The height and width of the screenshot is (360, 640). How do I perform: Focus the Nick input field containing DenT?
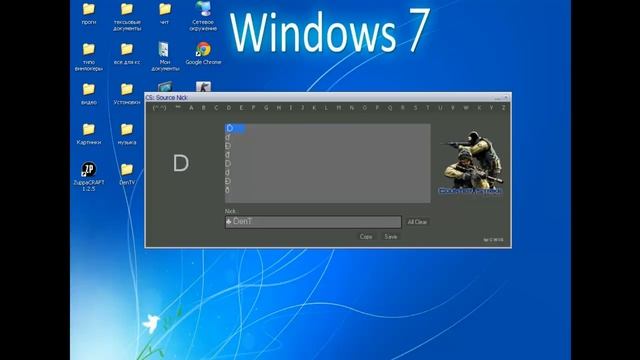pos(313,222)
